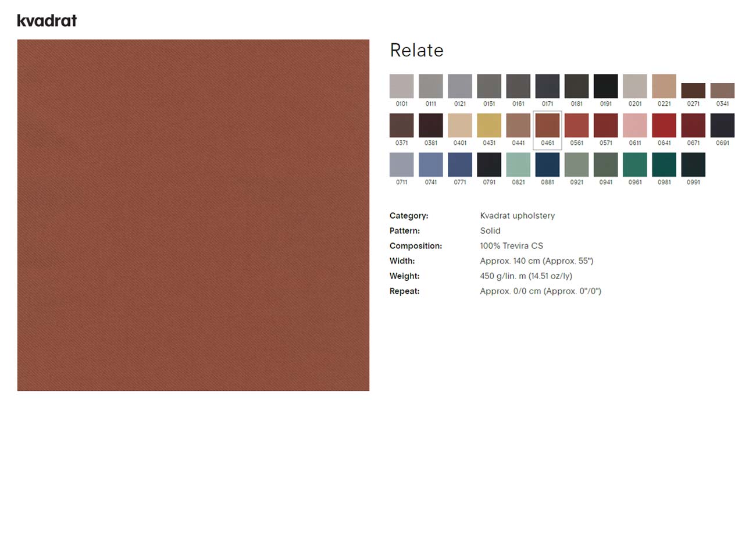Pick the pink 0611 swatch
The width and height of the screenshot is (756, 535).
tap(635, 126)
